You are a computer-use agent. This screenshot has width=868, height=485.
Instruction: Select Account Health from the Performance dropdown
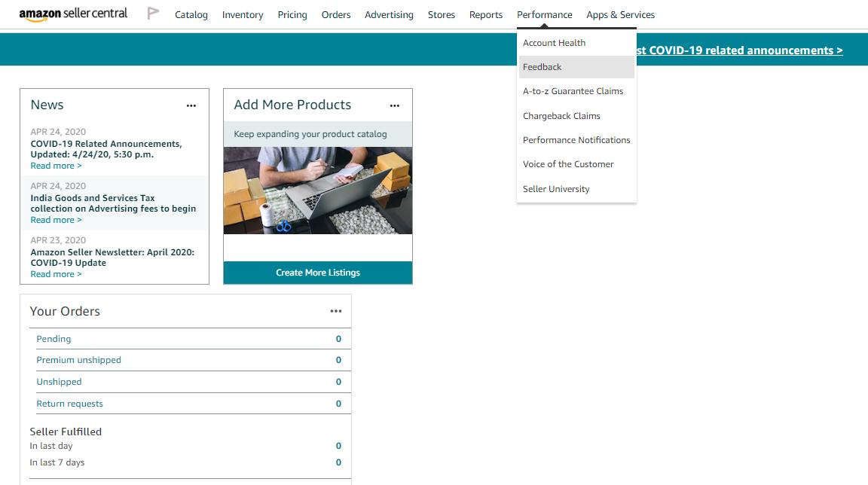click(x=576, y=43)
